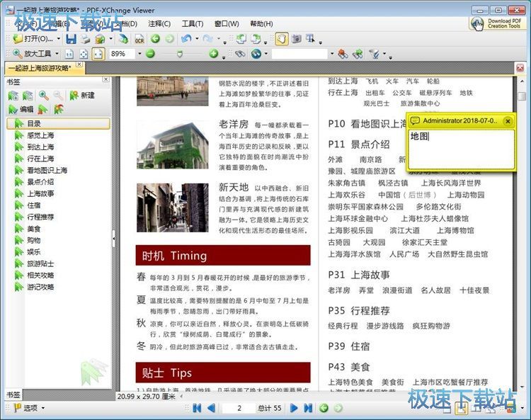Image resolution: width=531 pixels, height=420 pixels.
Task: Zoom in bookmarks with magnifier icon
Action: [43, 95]
